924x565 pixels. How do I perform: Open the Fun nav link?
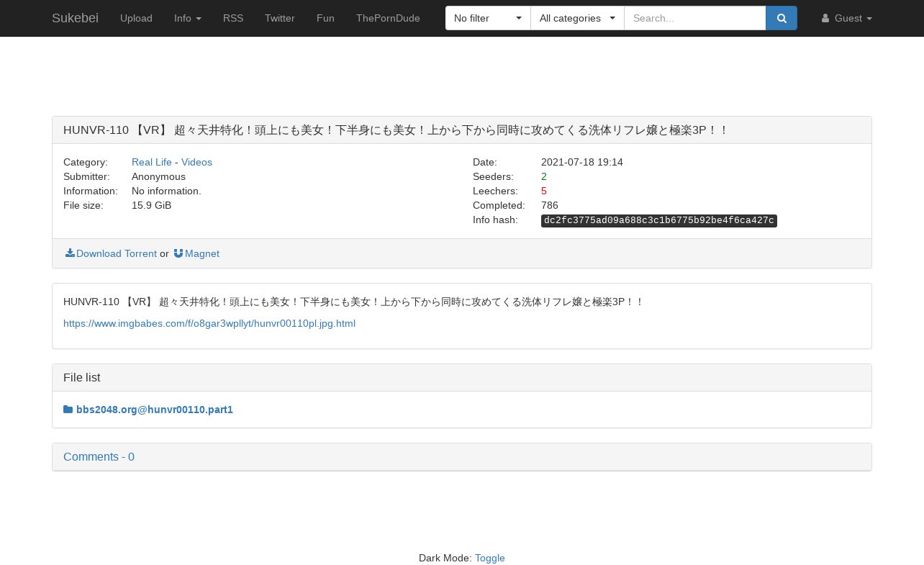point(325,18)
